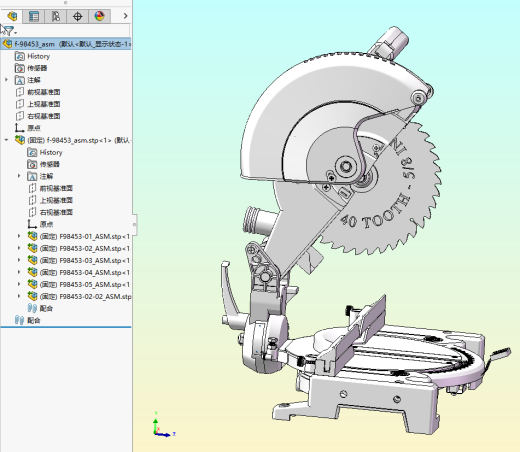Click the panel collapse handle on divider
The width and height of the screenshot is (520, 452).
[135, 225]
